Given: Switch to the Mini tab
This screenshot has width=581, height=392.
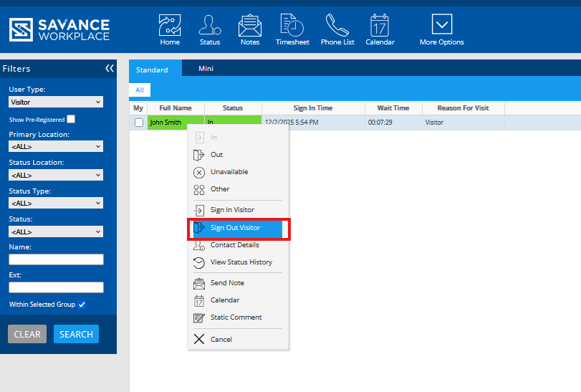Looking at the screenshot, I should (x=206, y=69).
